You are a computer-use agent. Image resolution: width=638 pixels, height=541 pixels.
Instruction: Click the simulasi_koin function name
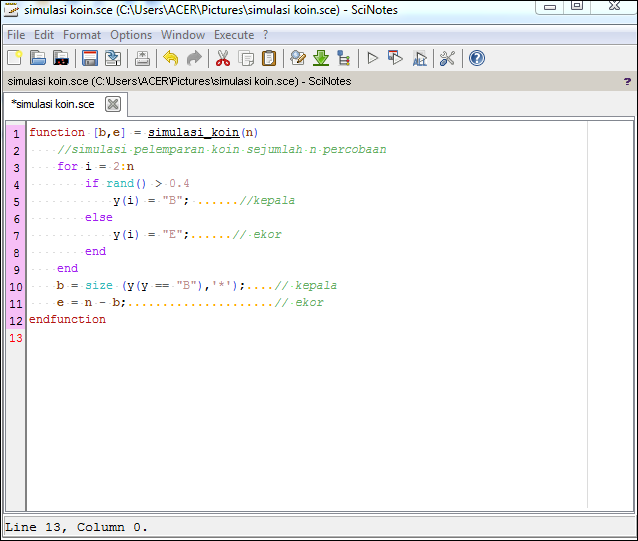coord(194,133)
